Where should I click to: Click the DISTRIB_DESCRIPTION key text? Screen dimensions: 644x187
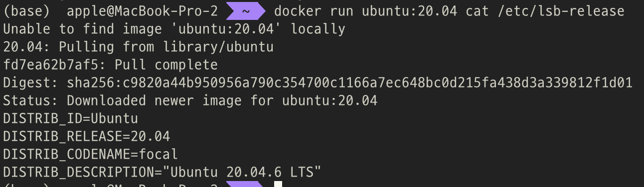tap(78, 172)
